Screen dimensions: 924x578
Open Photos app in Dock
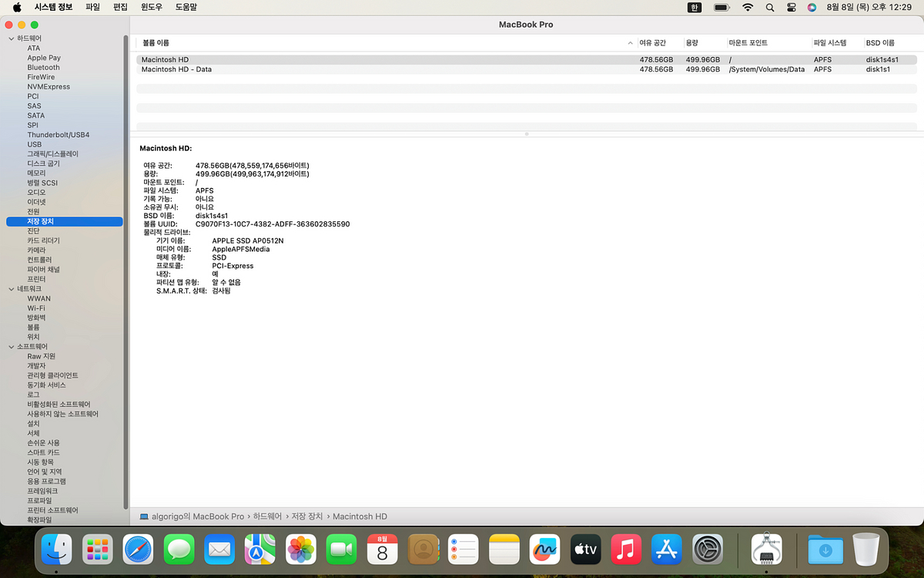point(301,549)
